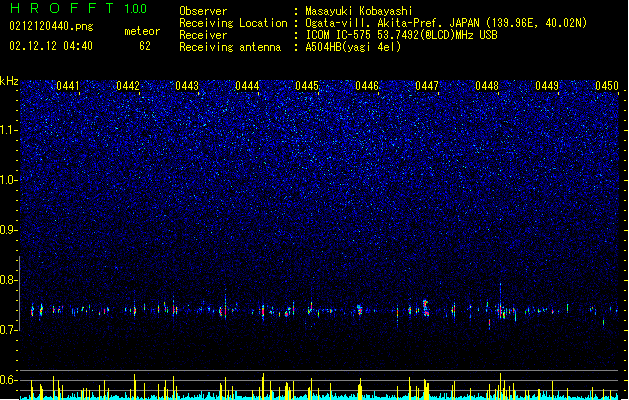629x400 pixels.
Task: Click the HROFFT program title
Action: 62,8
